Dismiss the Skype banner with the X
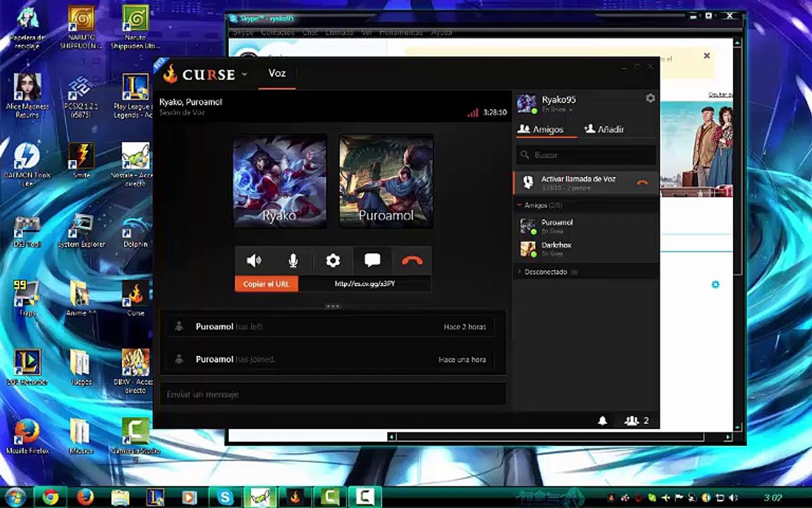Screen dimensions: 812x508 click(706, 56)
